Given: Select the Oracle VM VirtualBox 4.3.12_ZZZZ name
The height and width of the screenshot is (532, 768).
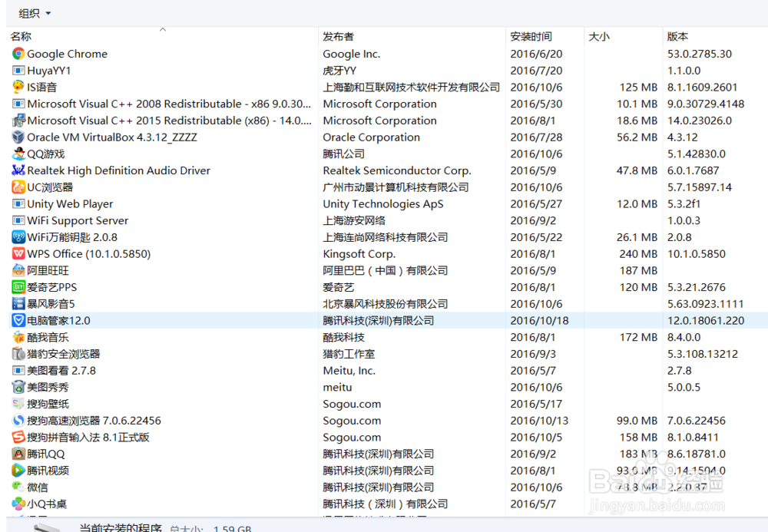Looking at the screenshot, I should coord(112,137).
